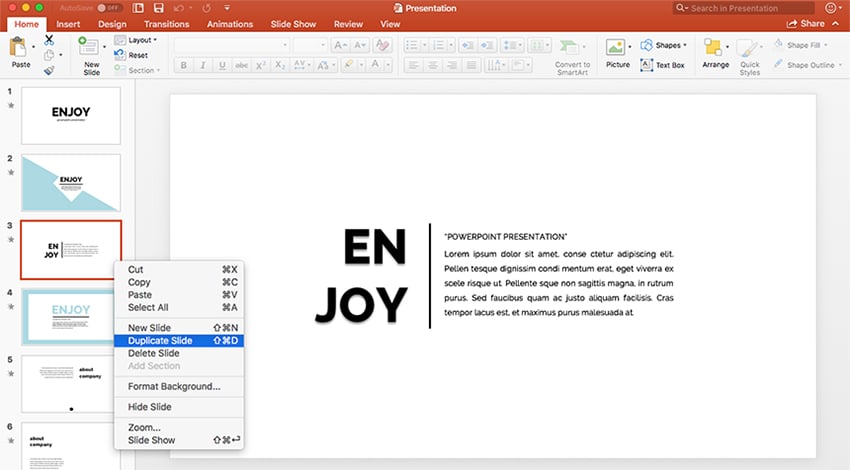Toggle Bold formatting button
The image size is (850, 470).
pos(183,66)
